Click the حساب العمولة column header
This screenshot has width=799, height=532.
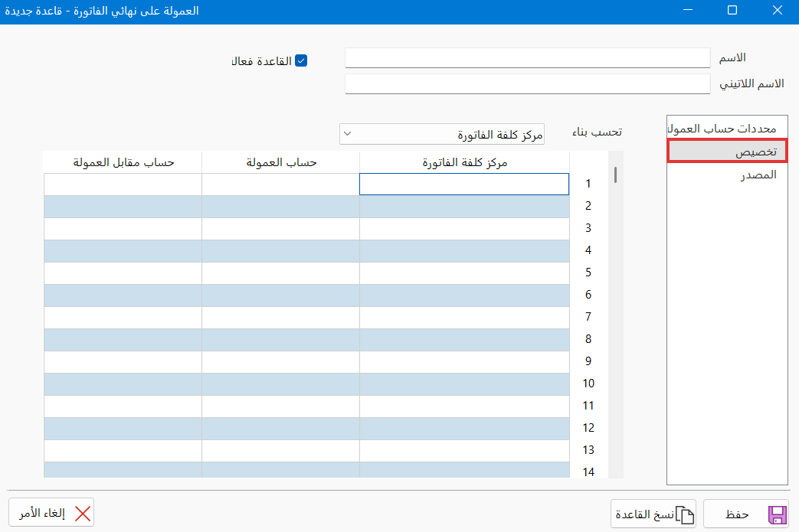[x=281, y=162]
